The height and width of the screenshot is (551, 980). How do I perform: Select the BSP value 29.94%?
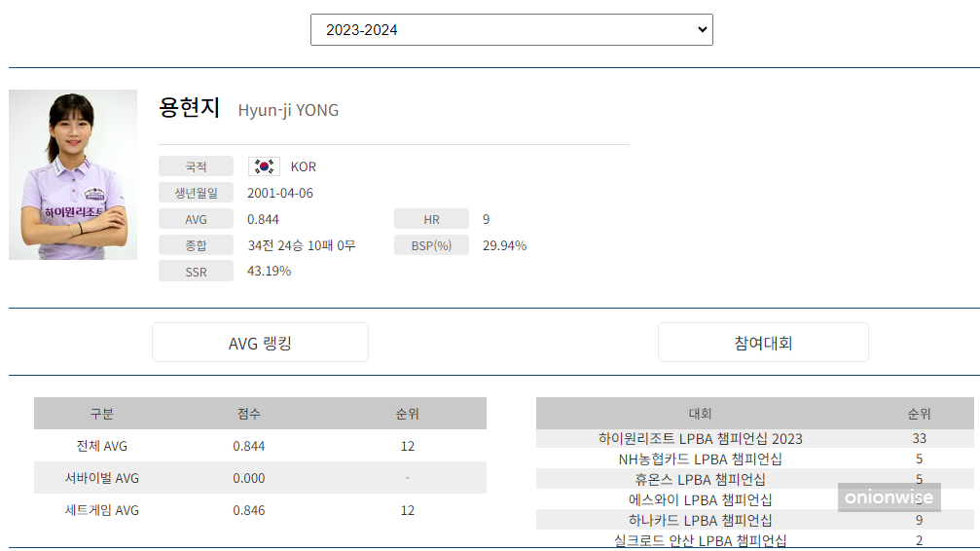(x=504, y=245)
